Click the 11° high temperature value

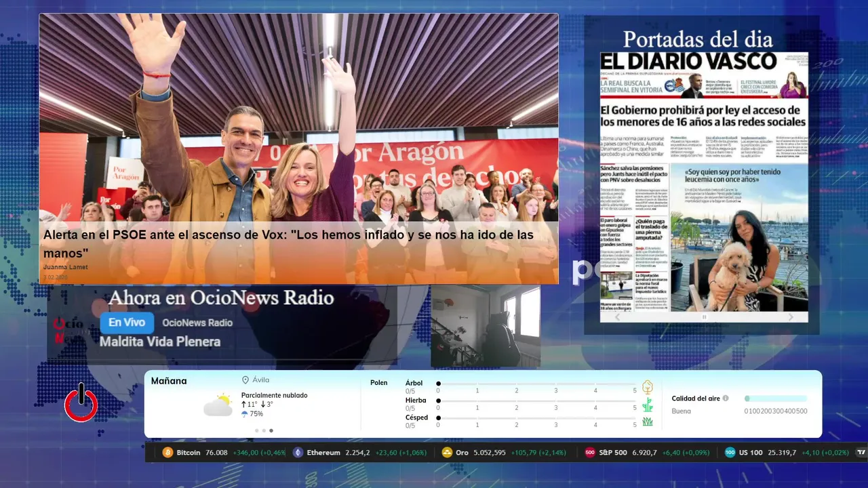tap(252, 404)
